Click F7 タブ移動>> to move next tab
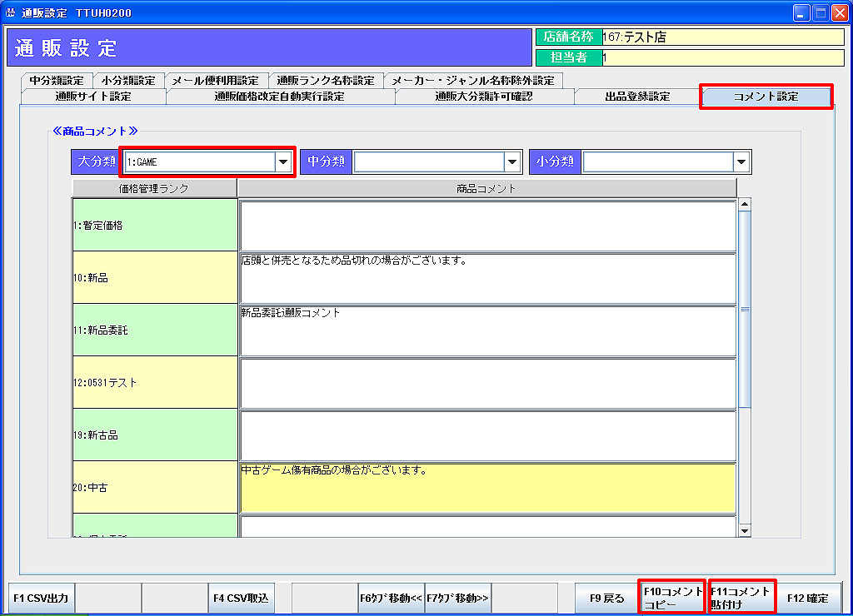This screenshot has width=853, height=616. point(458,598)
